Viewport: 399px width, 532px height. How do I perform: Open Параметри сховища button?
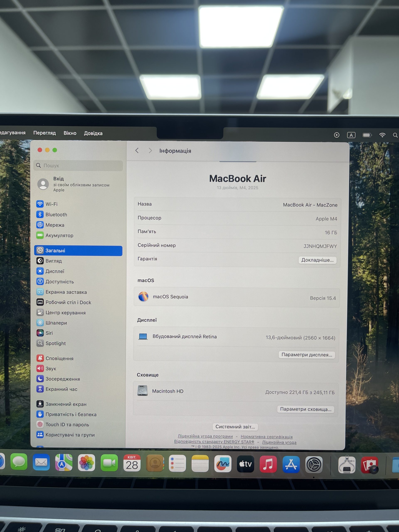306,409
